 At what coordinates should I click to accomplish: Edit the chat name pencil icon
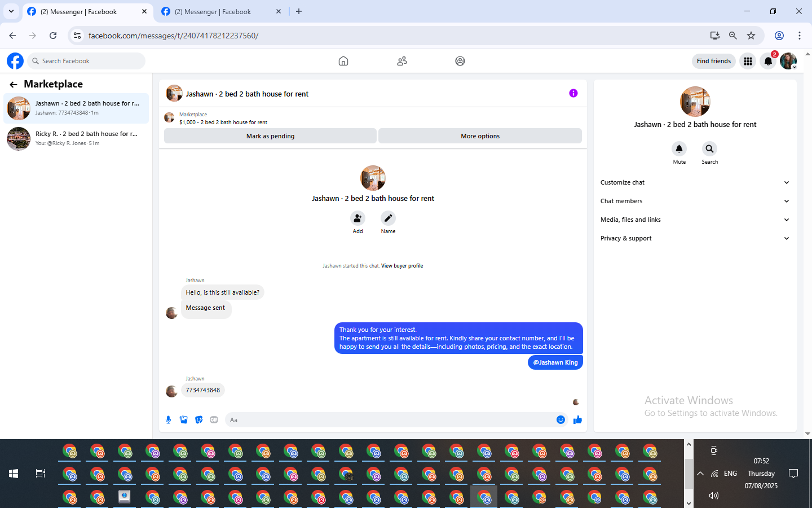388,218
